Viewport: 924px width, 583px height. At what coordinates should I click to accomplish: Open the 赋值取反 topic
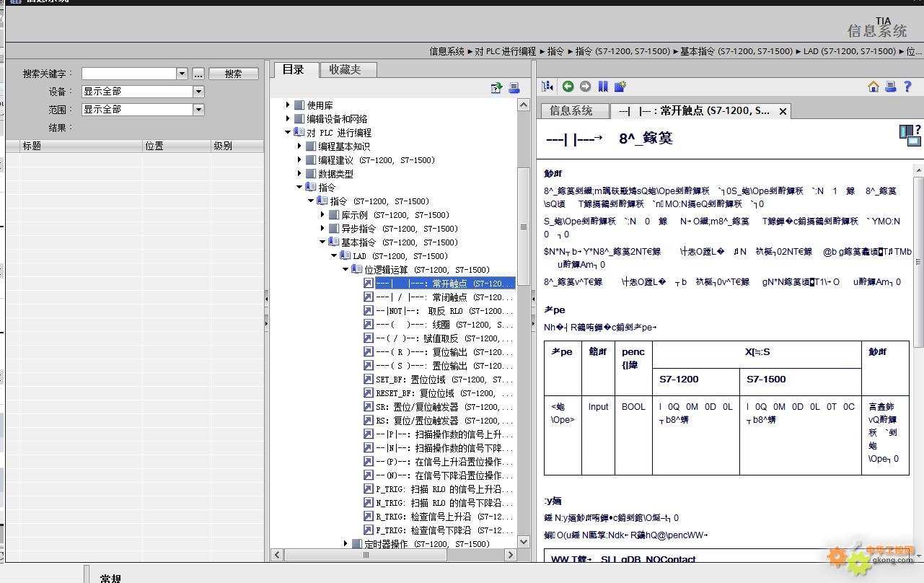(x=444, y=338)
